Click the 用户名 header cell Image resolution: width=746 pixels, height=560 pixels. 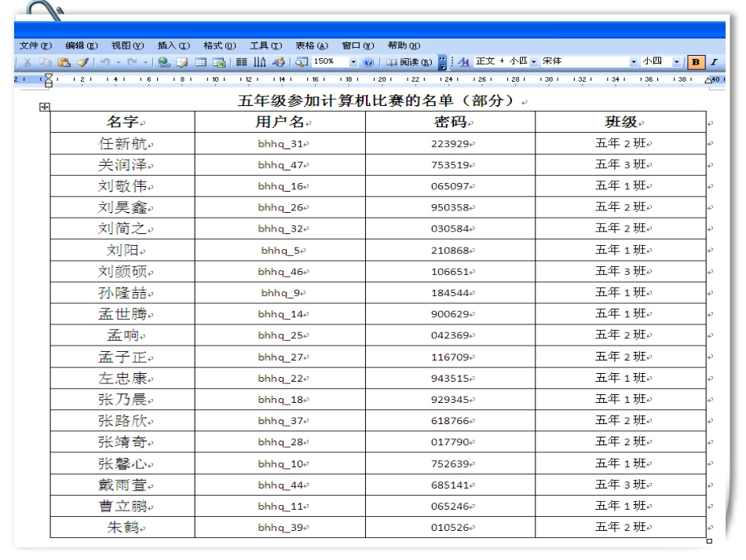(x=280, y=122)
